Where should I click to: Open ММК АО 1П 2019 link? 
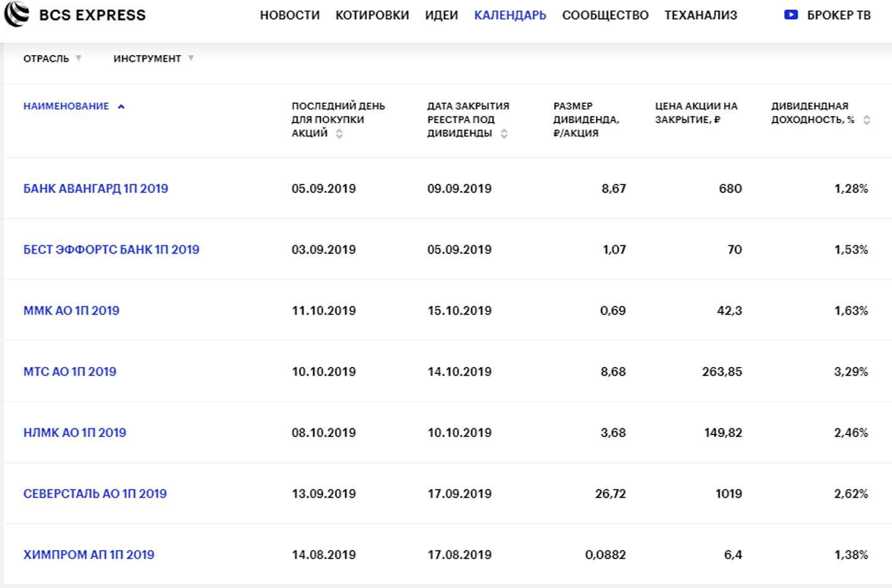[71, 311]
